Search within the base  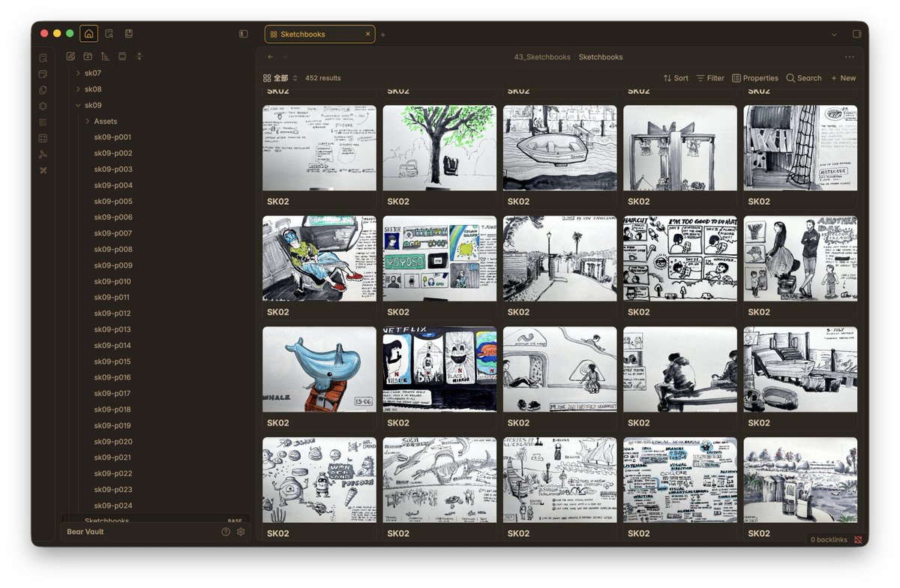tap(804, 78)
